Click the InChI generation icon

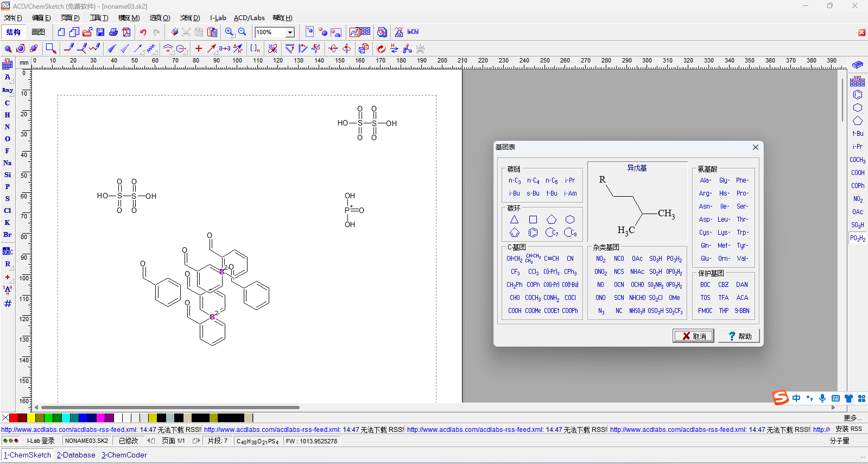point(413,32)
